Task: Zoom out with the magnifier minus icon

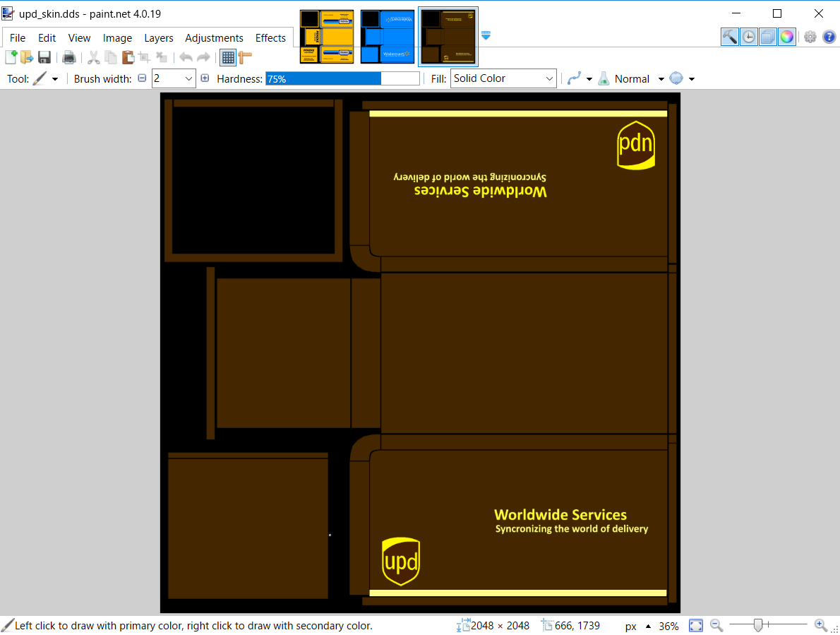Action: click(x=716, y=625)
